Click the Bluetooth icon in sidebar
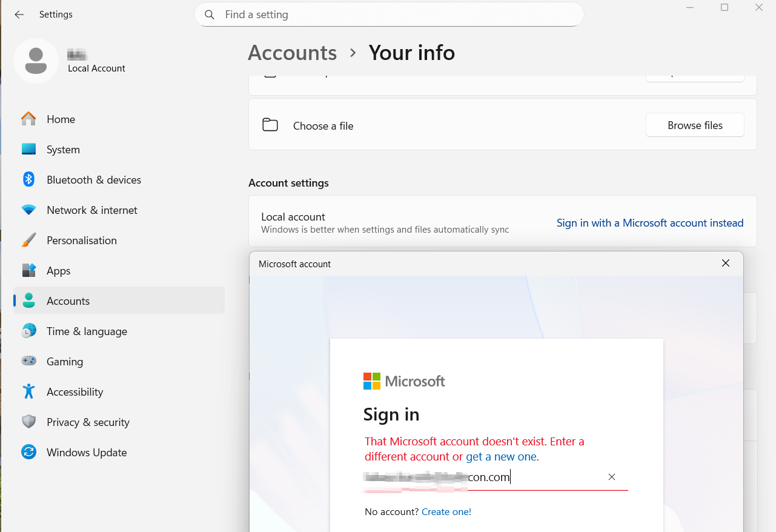Screen dimensions: 776x532 (x=28, y=180)
